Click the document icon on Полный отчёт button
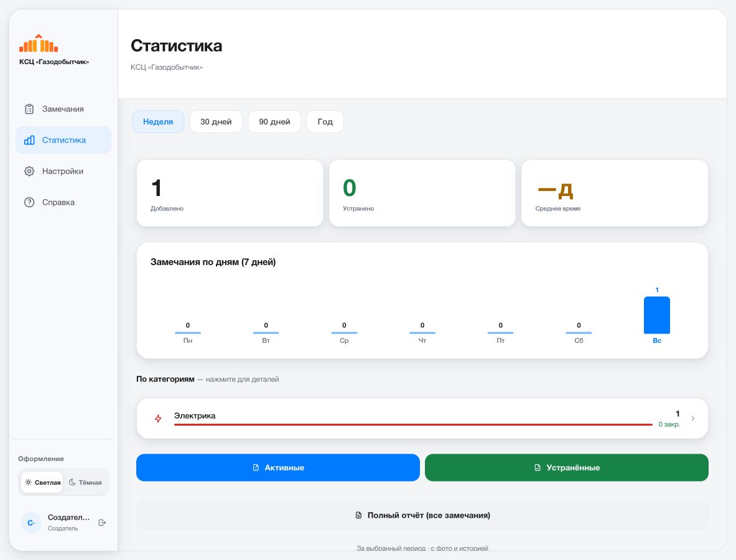Viewport: 736px width, 560px height. (x=358, y=515)
